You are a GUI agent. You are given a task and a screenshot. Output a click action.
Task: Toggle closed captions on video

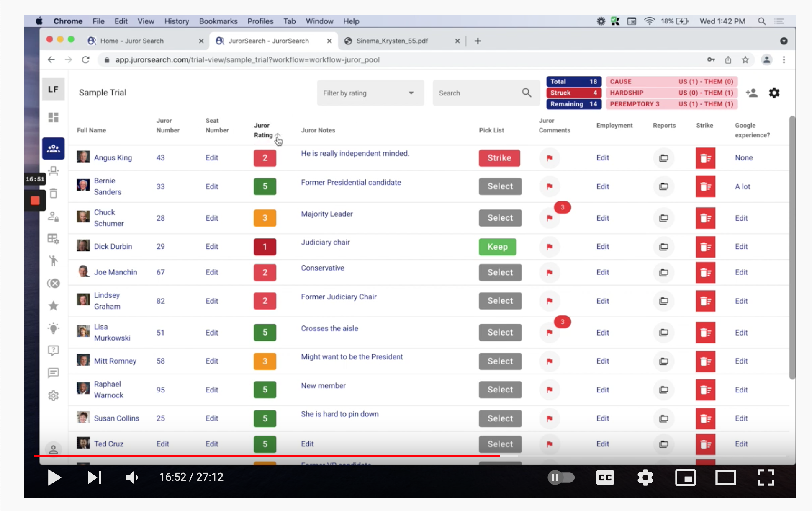[x=605, y=477]
